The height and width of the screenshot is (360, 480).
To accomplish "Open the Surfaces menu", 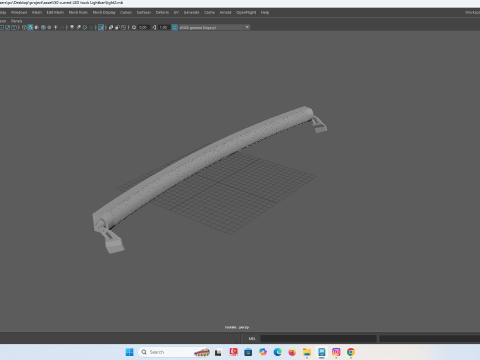I will tap(144, 12).
